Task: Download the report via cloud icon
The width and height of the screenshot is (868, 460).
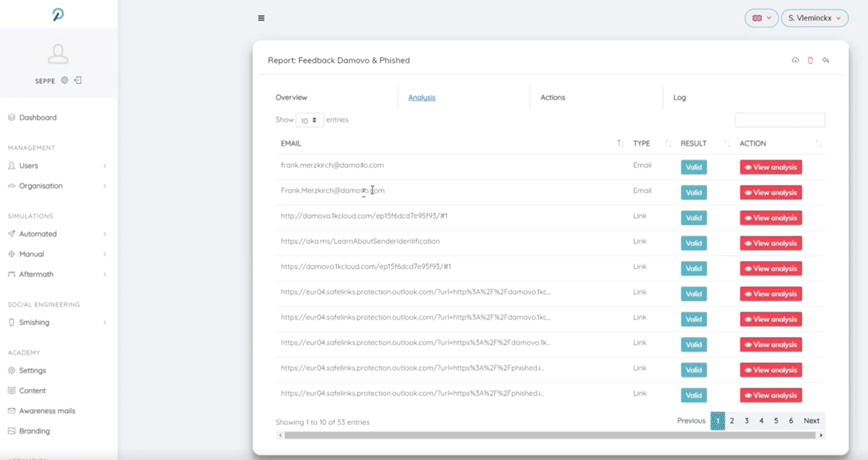Action: point(796,60)
